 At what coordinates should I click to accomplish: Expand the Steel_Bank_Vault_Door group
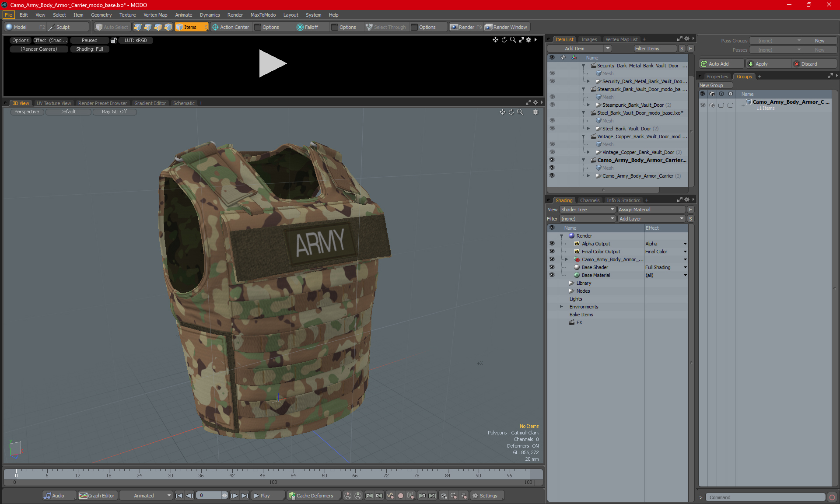[588, 129]
